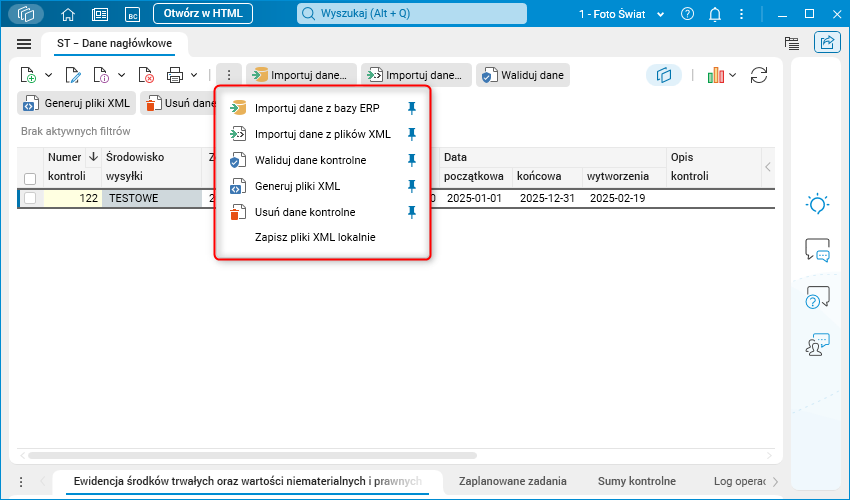
Task: Go to the home screen icon
Action: point(68,14)
